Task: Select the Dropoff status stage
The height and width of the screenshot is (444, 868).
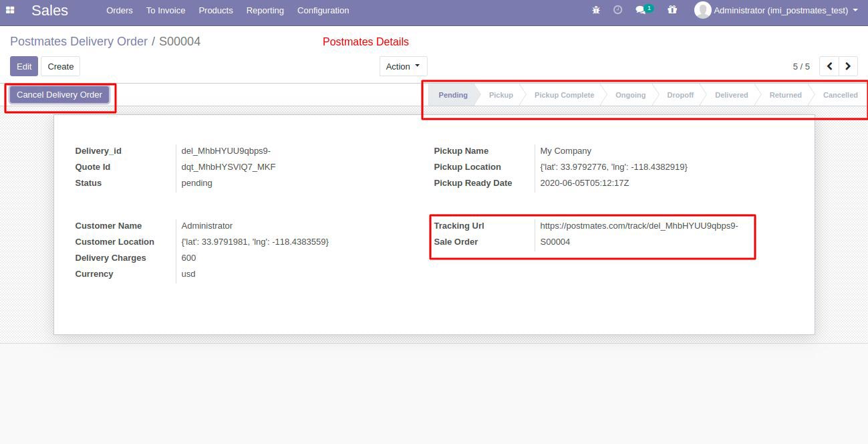Action: click(x=680, y=95)
